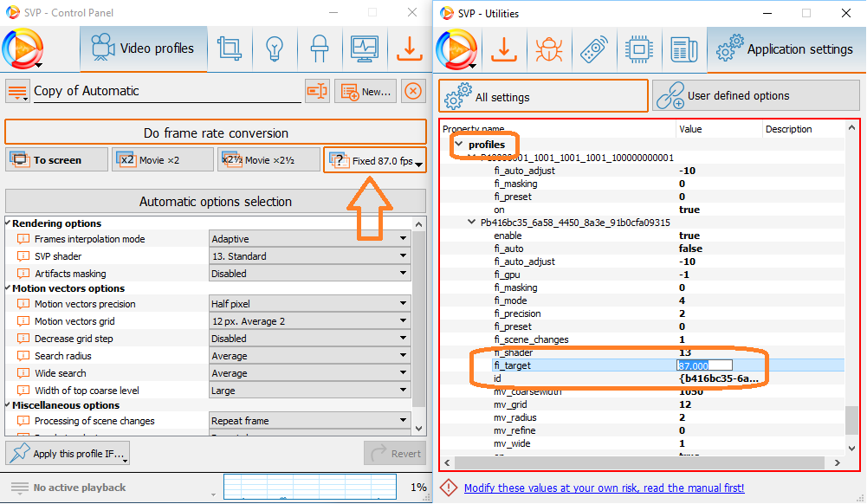The image size is (867, 504).
Task: Collapse the profiles tree node
Action: [x=458, y=144]
